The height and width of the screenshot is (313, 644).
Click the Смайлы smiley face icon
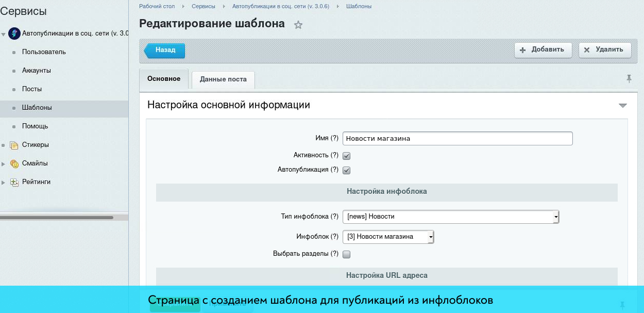(14, 163)
